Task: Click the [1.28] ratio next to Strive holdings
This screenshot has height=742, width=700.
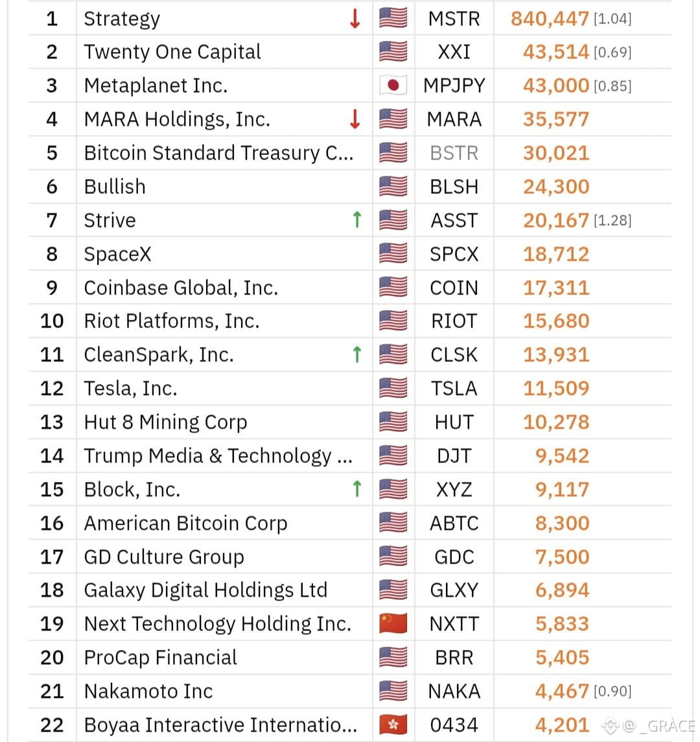Action: [x=612, y=221]
